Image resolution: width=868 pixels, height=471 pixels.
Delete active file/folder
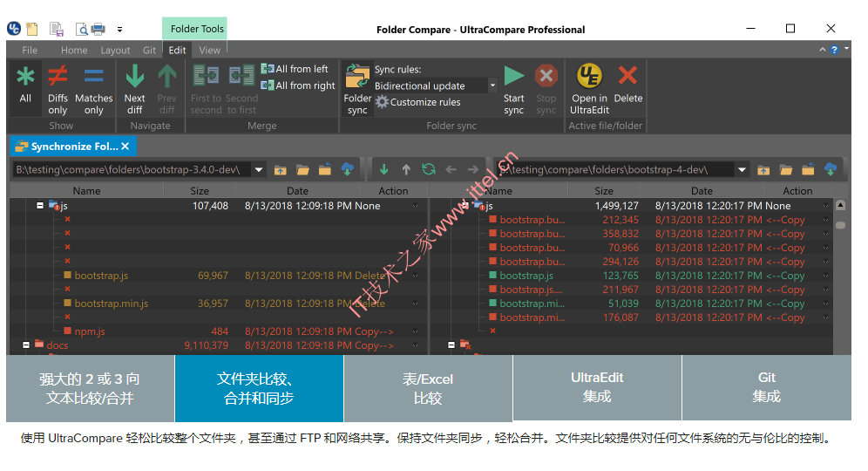pyautogui.click(x=627, y=85)
